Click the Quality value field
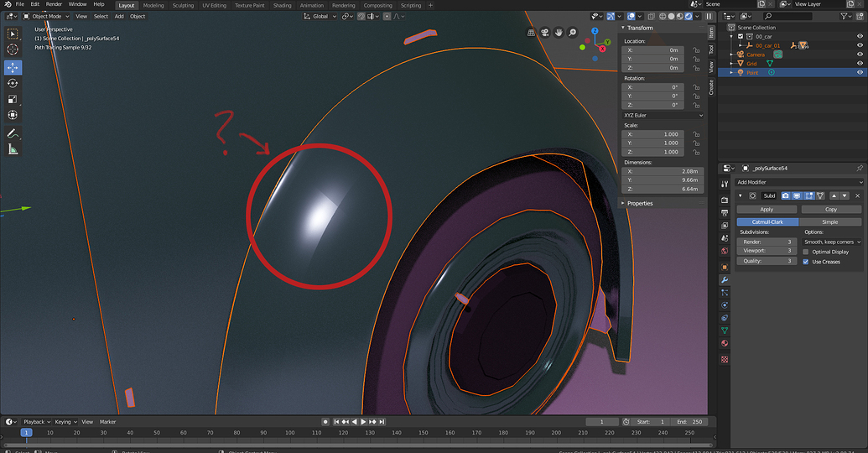The height and width of the screenshot is (453, 868). click(767, 261)
